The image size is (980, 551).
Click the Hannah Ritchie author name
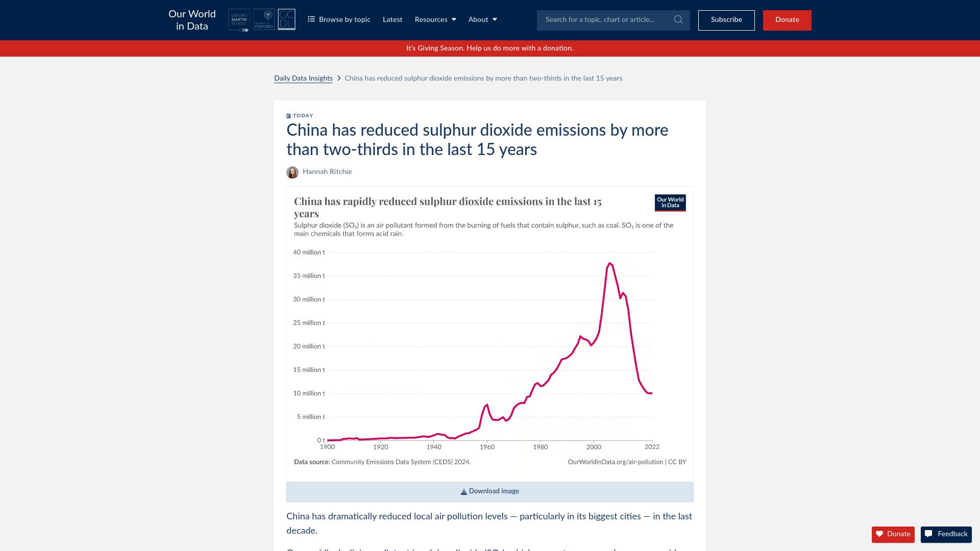(327, 172)
